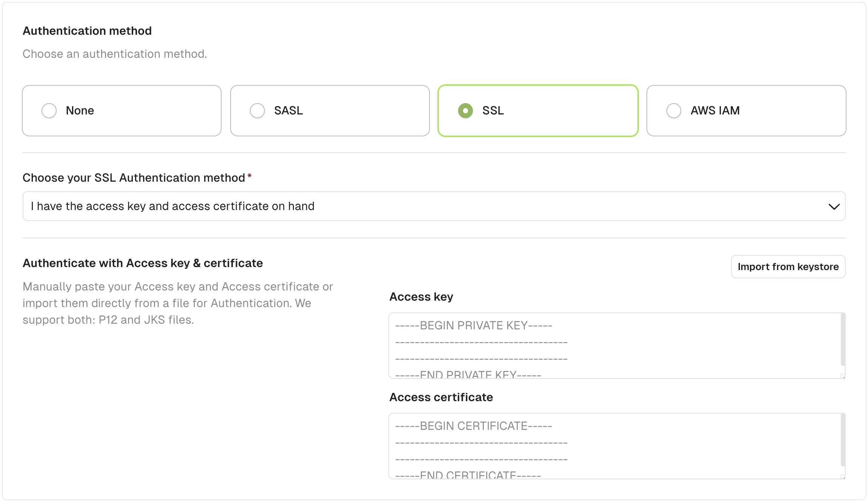The height and width of the screenshot is (502, 868).
Task: Click the None option card label
Action: click(x=80, y=111)
